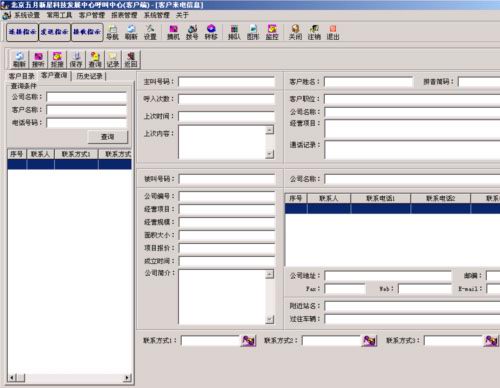Switch to the 历史记录 tab
500x388 pixels.
point(89,76)
